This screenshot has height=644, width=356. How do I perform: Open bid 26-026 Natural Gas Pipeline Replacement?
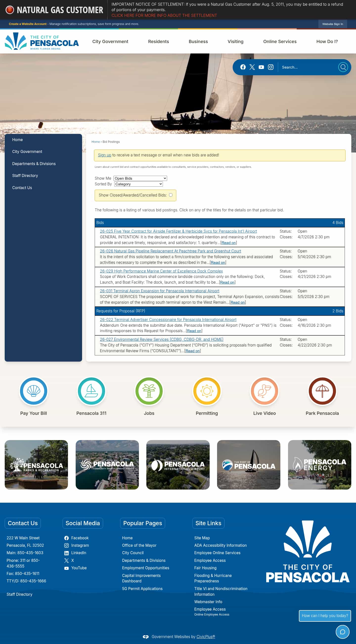[x=170, y=251]
